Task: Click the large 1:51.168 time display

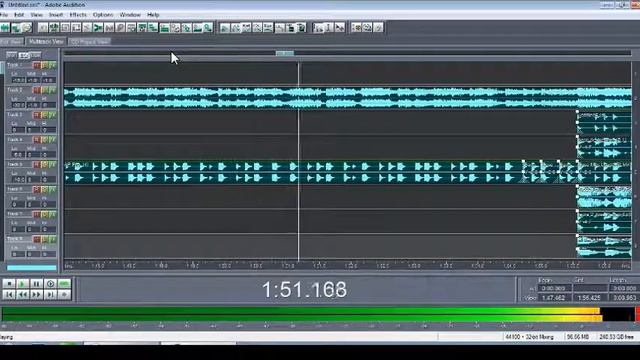Action: 304,290
